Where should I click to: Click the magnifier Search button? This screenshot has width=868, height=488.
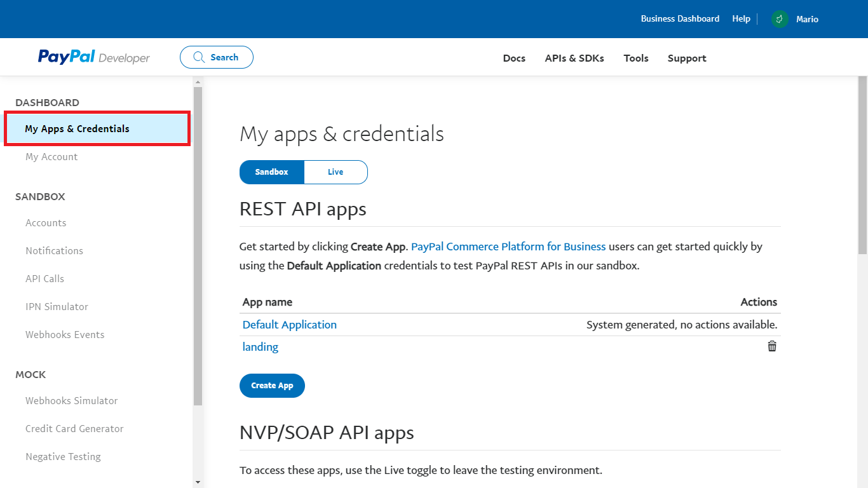click(217, 57)
